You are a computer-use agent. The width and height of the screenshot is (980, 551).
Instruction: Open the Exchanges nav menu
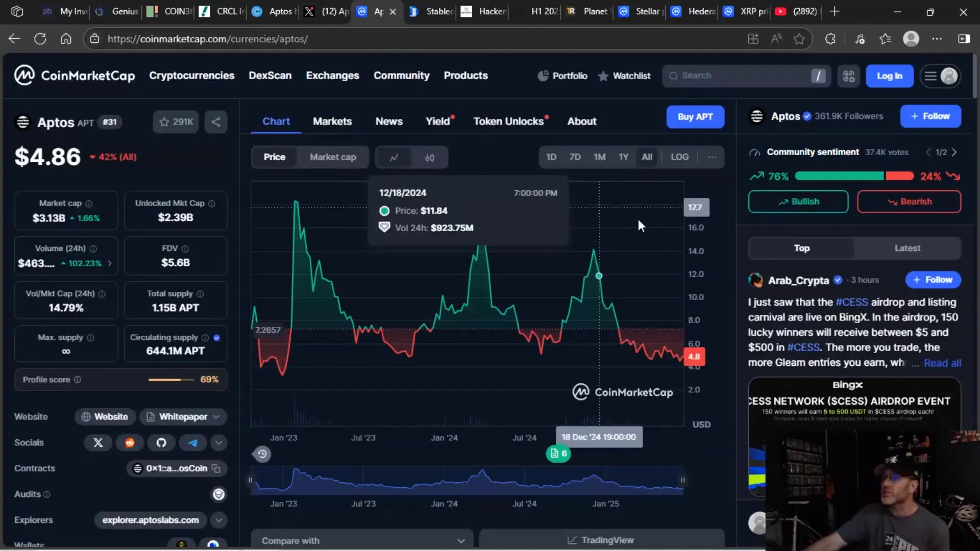click(332, 76)
